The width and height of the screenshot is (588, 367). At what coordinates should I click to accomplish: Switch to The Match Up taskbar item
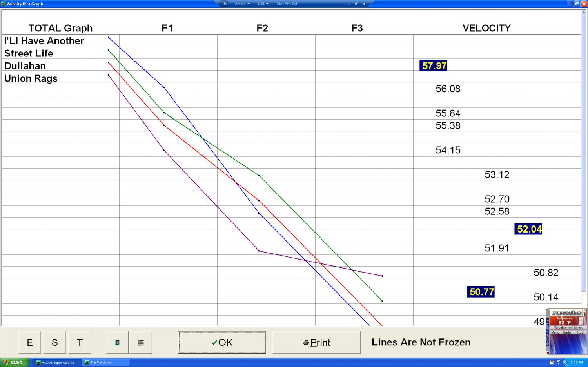(106, 363)
